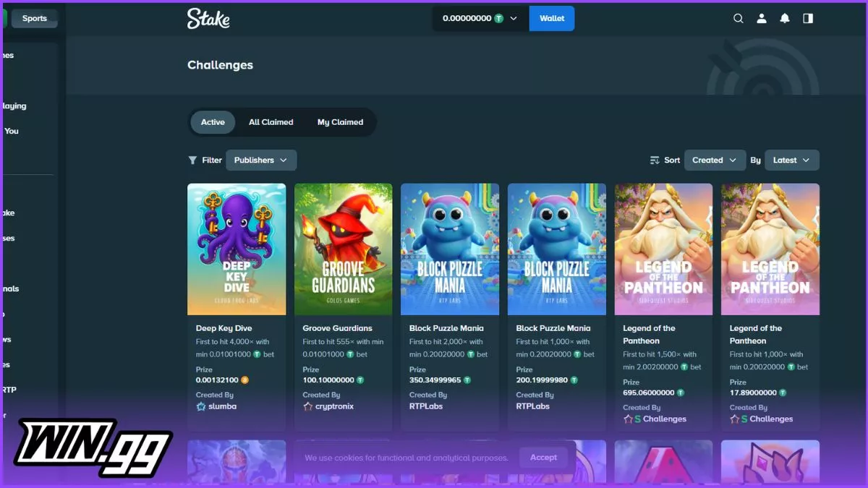Open the search magnifier icon
This screenshot has height=488, width=868.
[x=739, y=19]
